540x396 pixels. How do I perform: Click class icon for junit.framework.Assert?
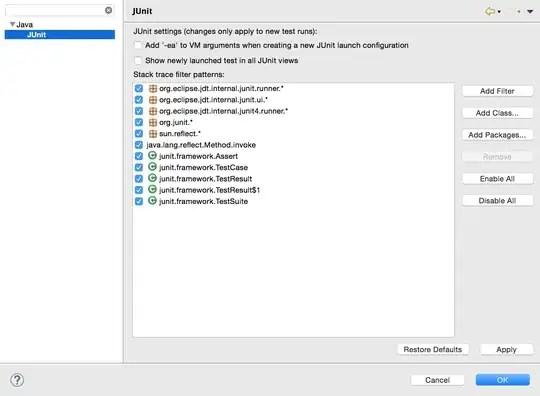tap(152, 156)
